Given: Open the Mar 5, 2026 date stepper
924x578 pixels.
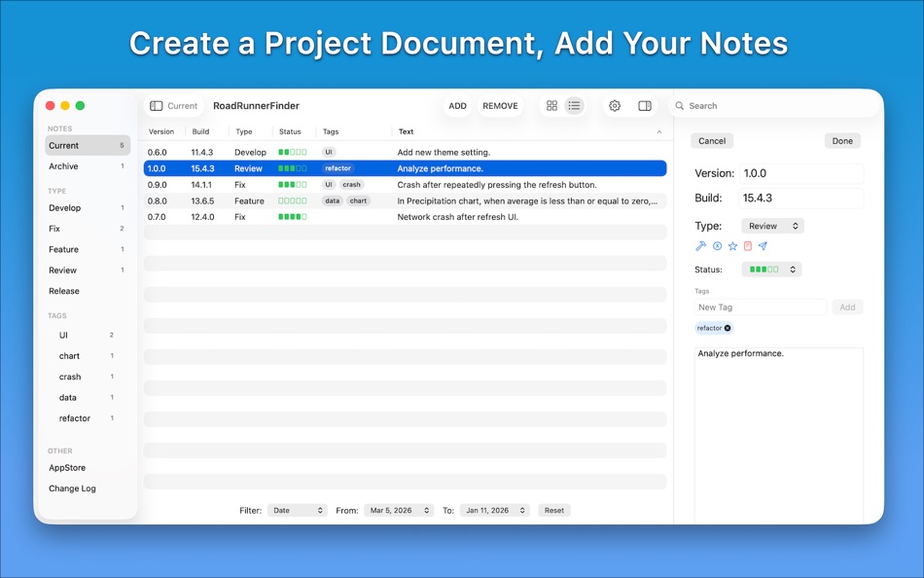Looking at the screenshot, I should click(x=399, y=510).
